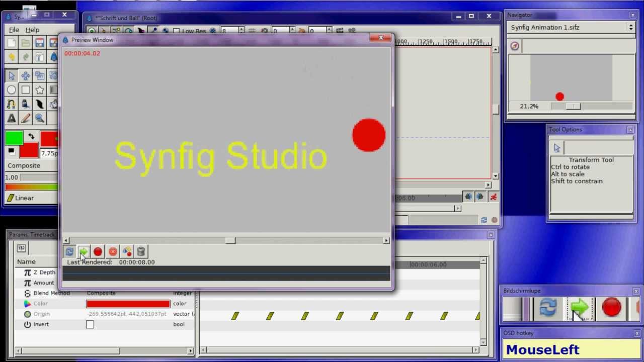This screenshot has height=362, width=644.
Task: Click the red record button in preview
Action: tap(98, 251)
